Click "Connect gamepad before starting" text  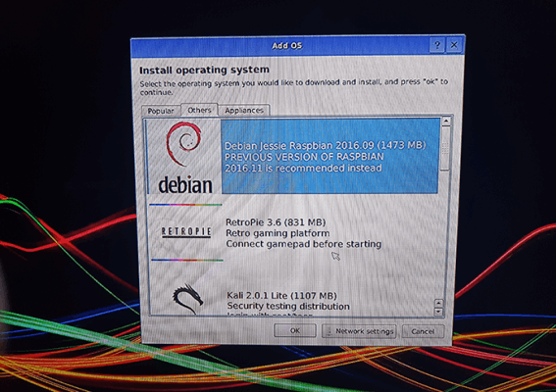304,244
